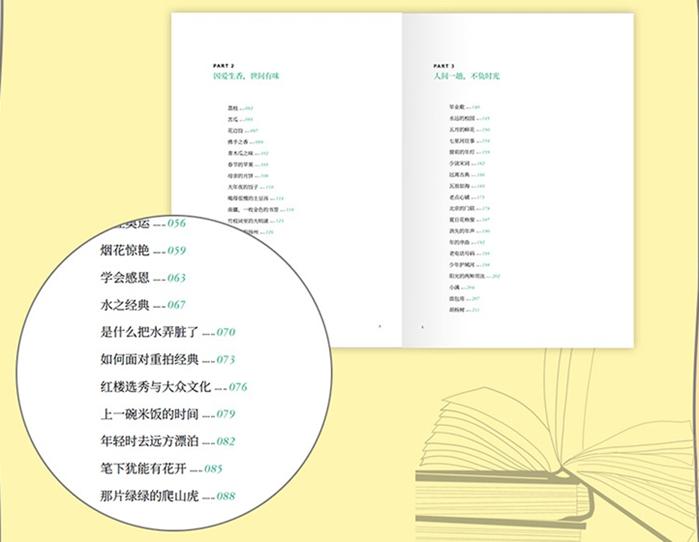
Task: Open the green title 人间一趟，不负时光
Action: [450, 75]
